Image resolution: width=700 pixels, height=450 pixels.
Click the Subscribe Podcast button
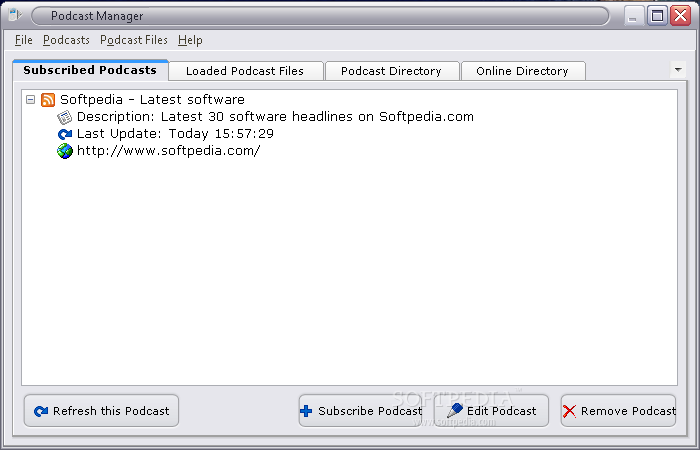361,411
